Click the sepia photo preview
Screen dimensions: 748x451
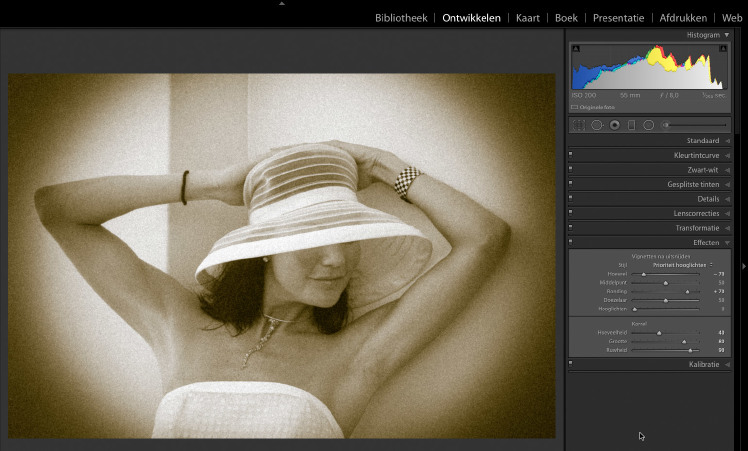pos(281,256)
